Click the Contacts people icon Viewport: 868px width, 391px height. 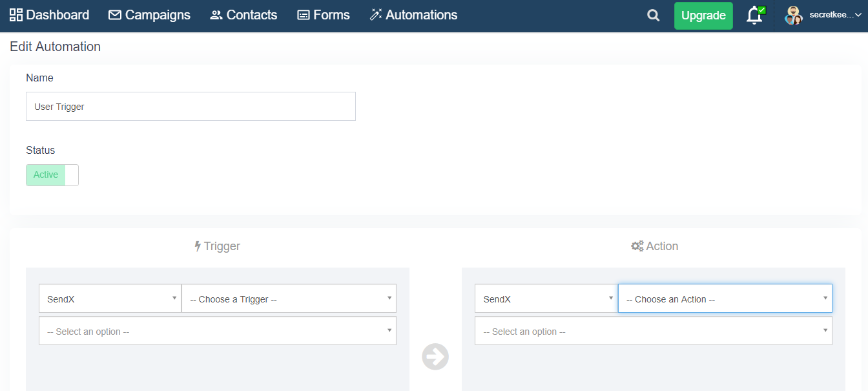[216, 15]
